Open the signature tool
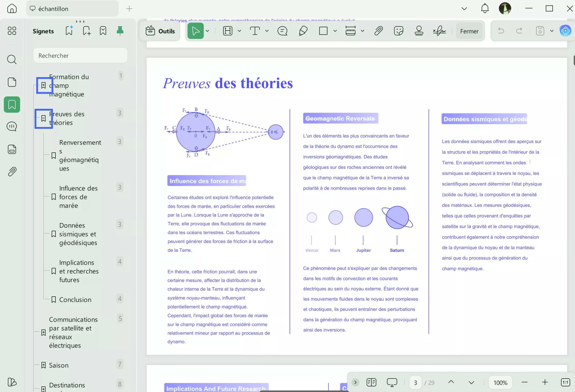The width and height of the screenshot is (575, 392). [439, 31]
